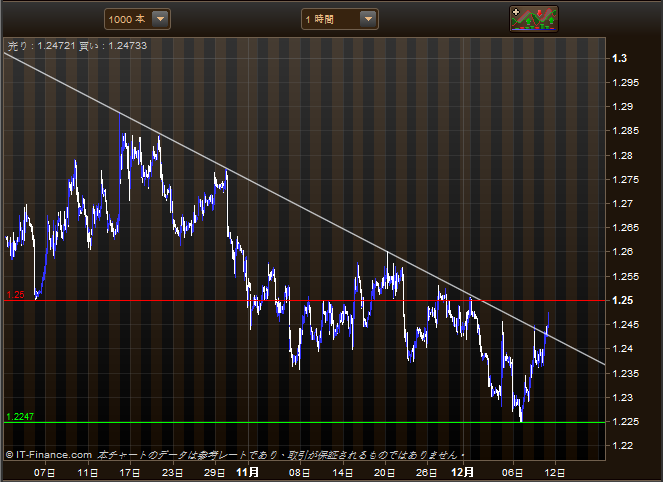Screen dimensions: 663x482
Task: Click the 1.22 price axis label
Action: [622, 446]
